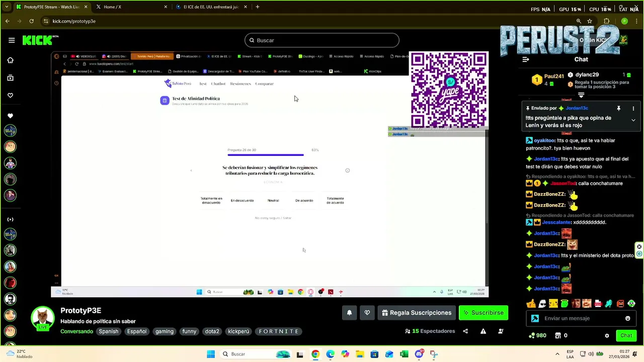Insert the thumbs-up emote from emote row
The image size is (644, 362).
(x=531, y=304)
